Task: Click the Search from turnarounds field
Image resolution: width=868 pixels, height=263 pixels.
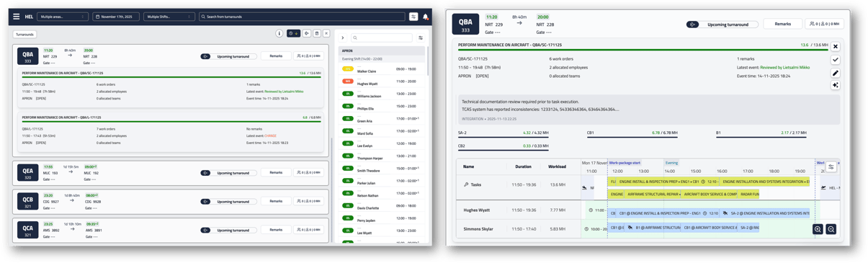Action: click(x=303, y=17)
